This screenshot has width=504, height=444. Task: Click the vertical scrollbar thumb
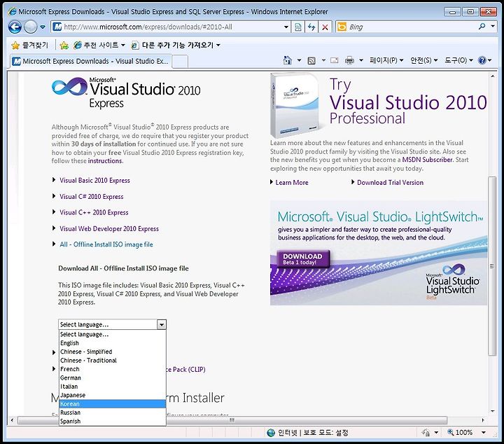[491, 266]
